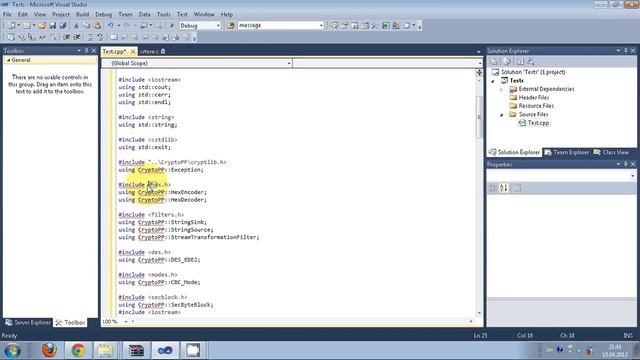The height and width of the screenshot is (360, 640).
Task: Open Chrome from the taskbar
Action: pyautogui.click(x=78, y=350)
